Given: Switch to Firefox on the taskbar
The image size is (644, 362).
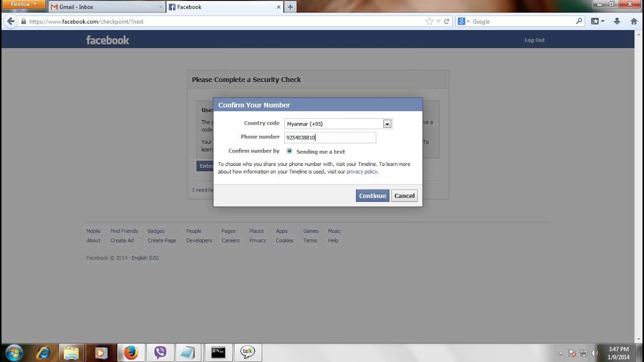Looking at the screenshot, I should tap(131, 352).
